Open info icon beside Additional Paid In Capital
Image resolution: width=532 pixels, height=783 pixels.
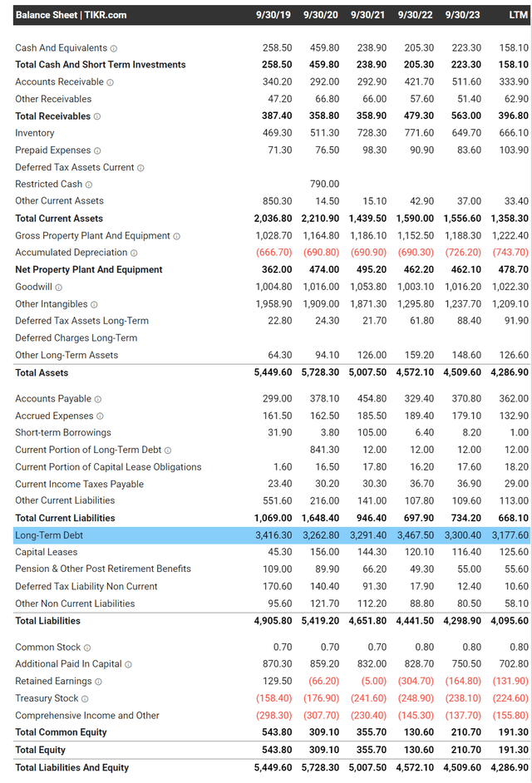coord(128,665)
